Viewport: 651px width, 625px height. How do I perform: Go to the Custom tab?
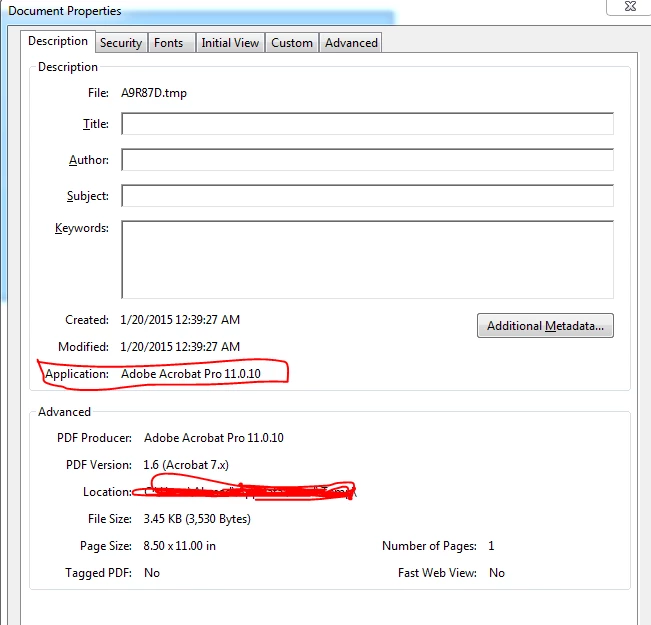click(291, 43)
